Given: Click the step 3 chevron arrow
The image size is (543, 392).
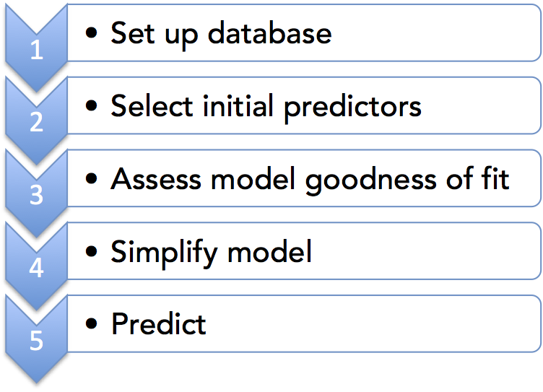Looking at the screenshot, I should coord(35,195).
